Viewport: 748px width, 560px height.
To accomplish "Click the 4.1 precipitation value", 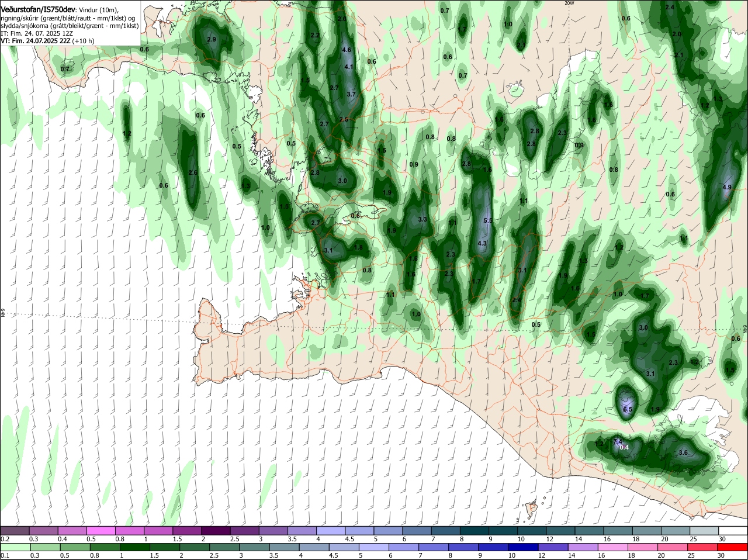I will 349,67.
